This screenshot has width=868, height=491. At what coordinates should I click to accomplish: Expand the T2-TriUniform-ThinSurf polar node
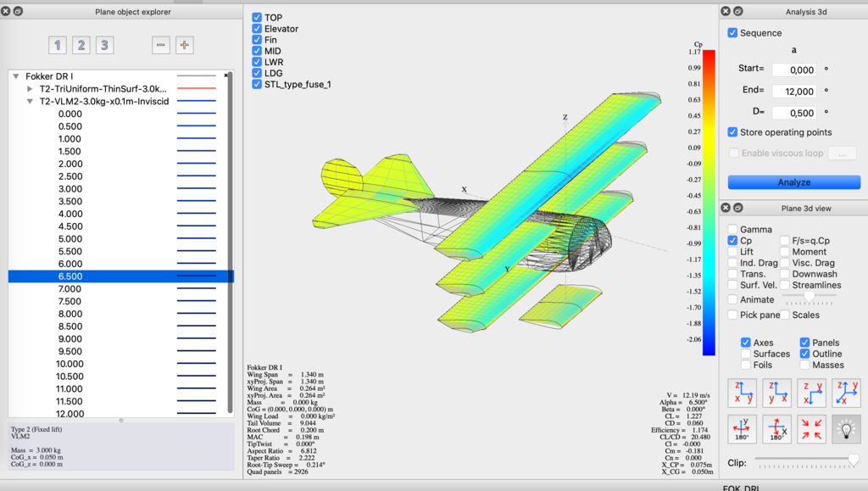coord(30,89)
